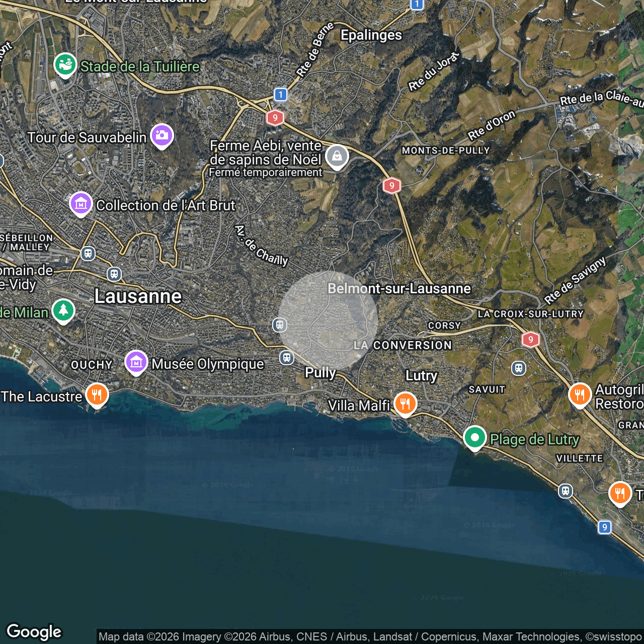Open the Musée Olympique museum pin
This screenshot has width=644, height=644.
(136, 362)
